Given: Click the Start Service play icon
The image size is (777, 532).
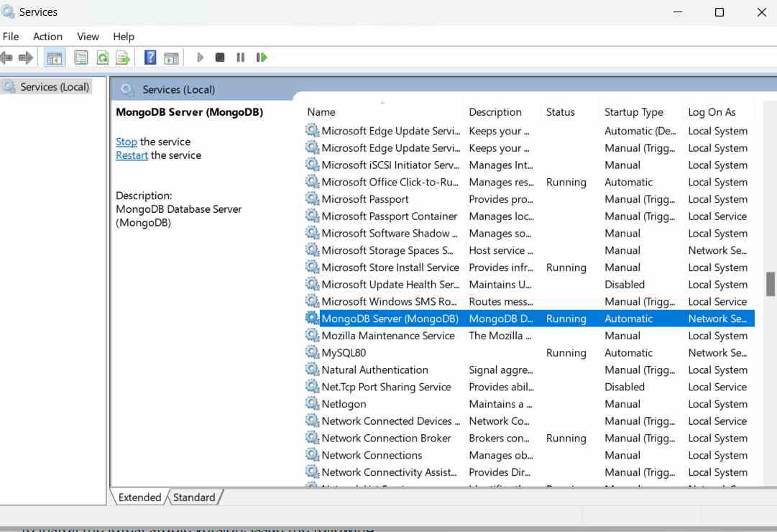Looking at the screenshot, I should [201, 58].
